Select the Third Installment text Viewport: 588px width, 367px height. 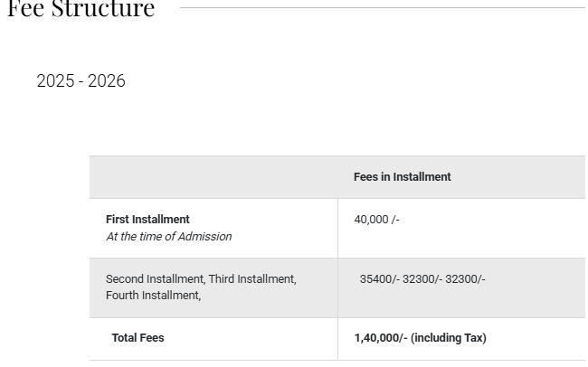pyautogui.click(x=252, y=279)
